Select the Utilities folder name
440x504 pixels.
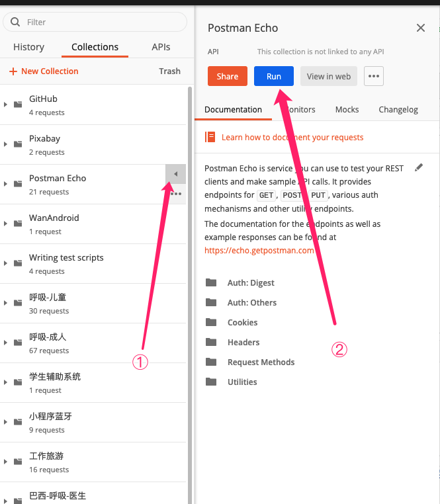(242, 382)
